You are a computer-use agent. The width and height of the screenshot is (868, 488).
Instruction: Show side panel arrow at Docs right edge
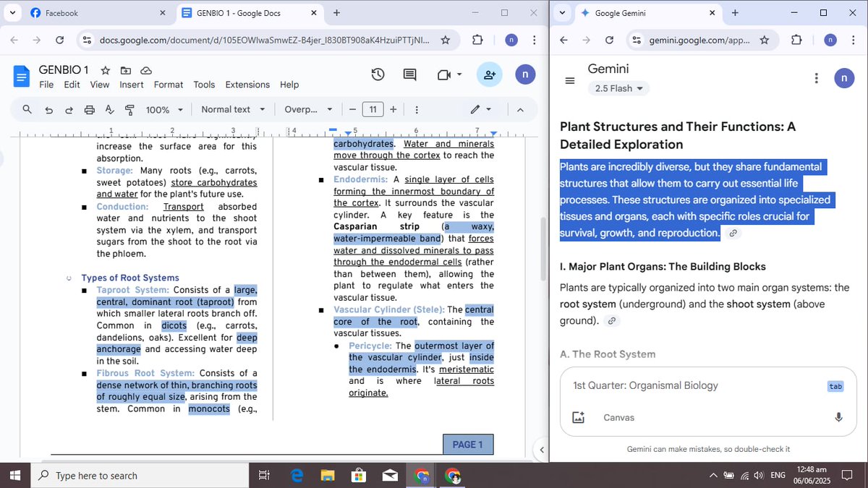point(541,450)
